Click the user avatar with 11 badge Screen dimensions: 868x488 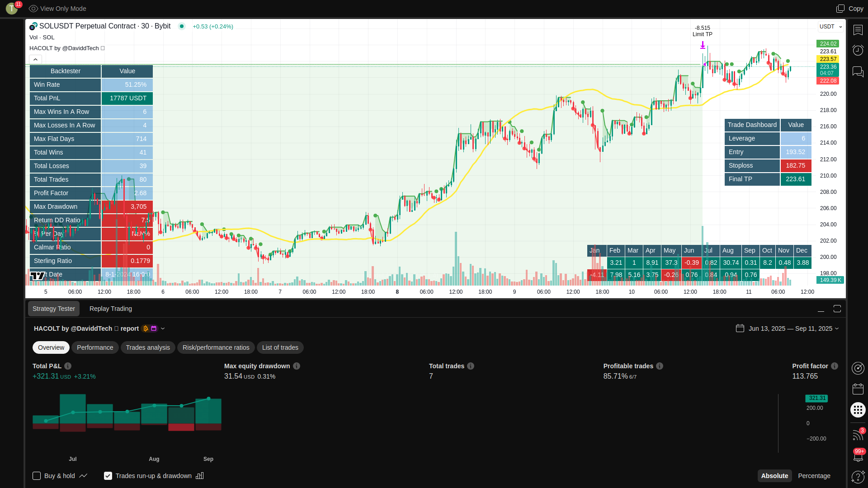pyautogui.click(x=12, y=8)
